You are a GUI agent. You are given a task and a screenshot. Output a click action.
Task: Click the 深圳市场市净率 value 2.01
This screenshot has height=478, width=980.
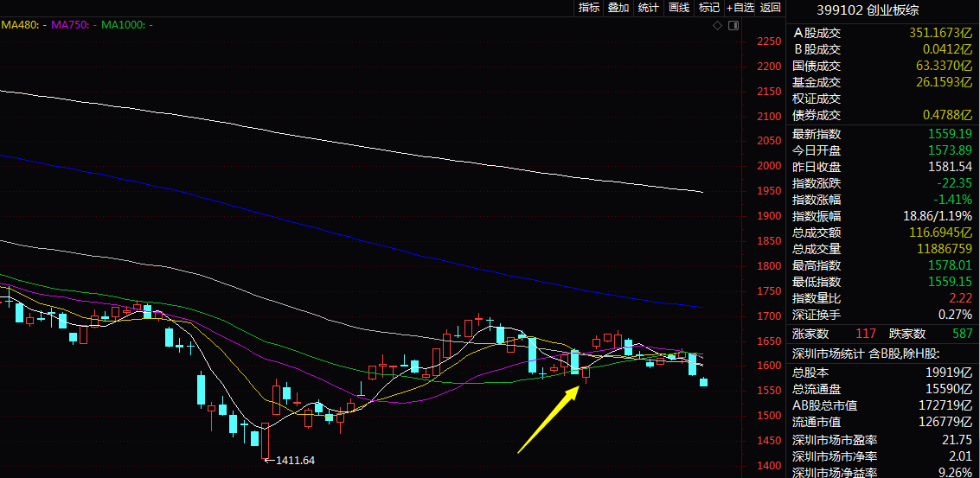961,456
